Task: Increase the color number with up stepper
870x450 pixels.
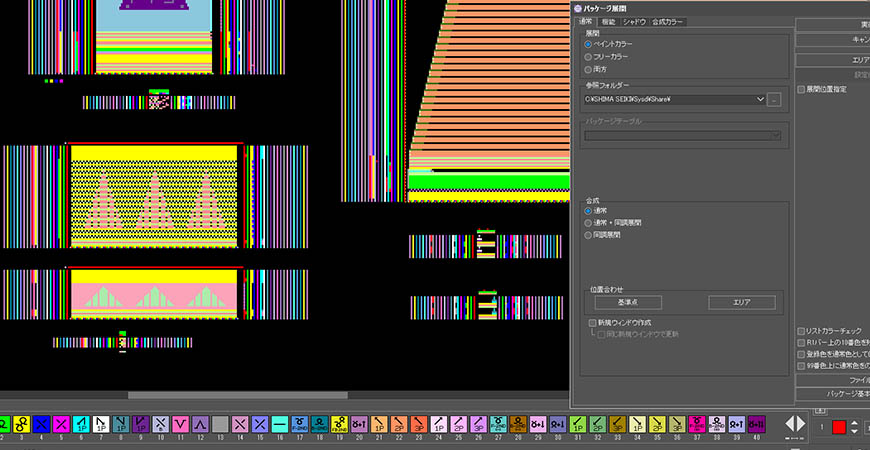Action: pos(855,421)
